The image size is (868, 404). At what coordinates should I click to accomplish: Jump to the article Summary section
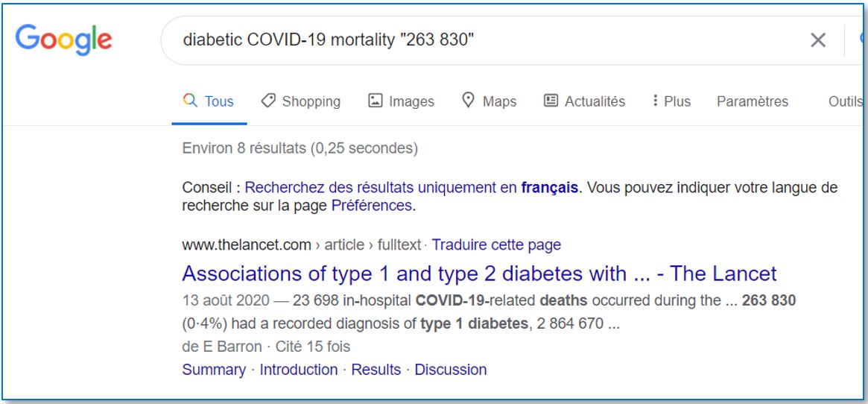(214, 370)
